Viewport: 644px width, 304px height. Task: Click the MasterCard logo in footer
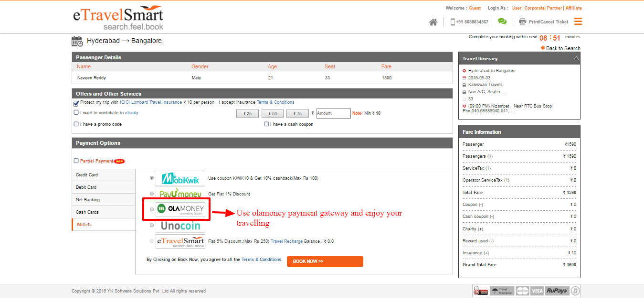pyautogui.click(x=522, y=291)
